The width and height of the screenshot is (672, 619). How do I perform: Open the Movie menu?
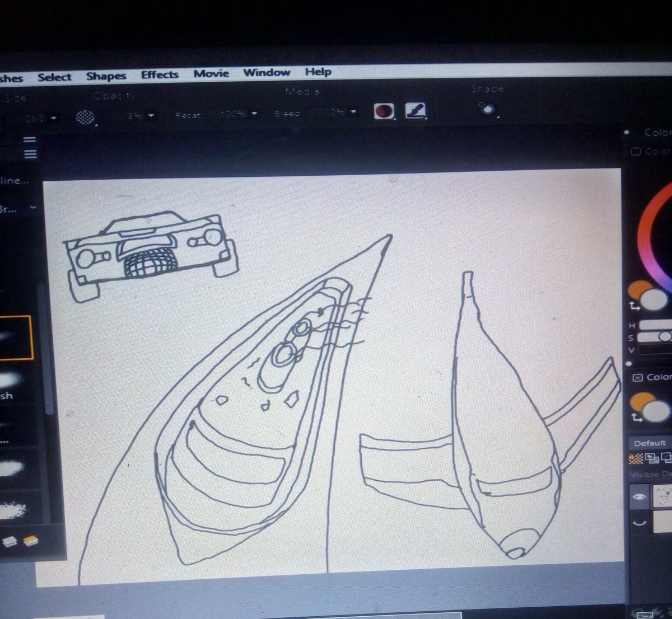(211, 73)
